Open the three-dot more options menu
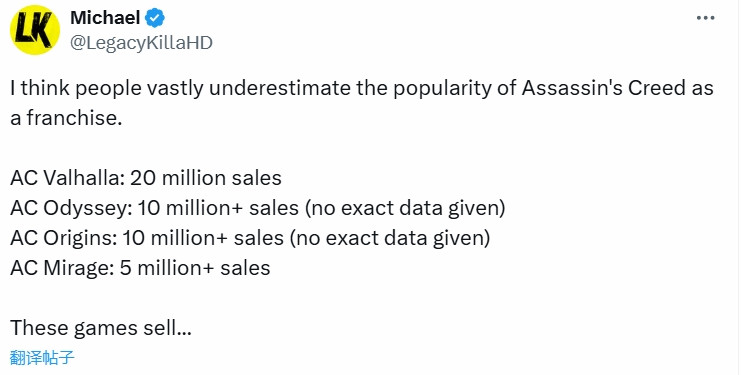The height and width of the screenshot is (375, 741). pos(705,18)
